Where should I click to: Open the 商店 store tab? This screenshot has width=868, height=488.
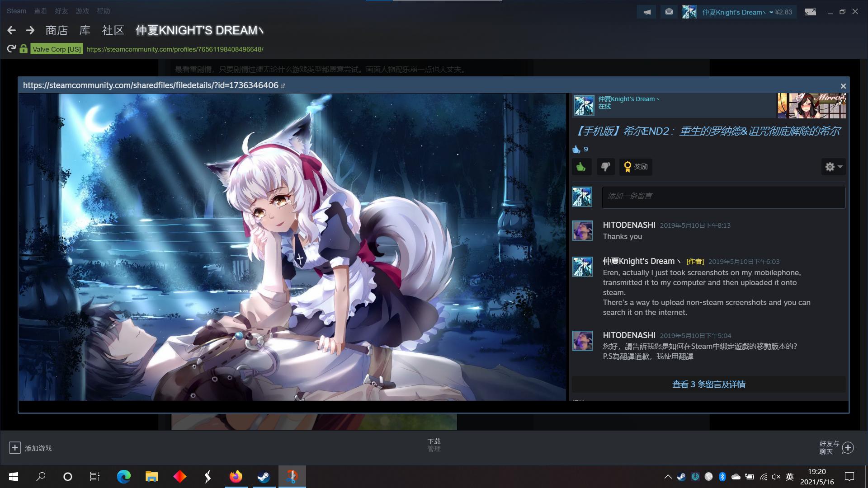pyautogui.click(x=57, y=30)
